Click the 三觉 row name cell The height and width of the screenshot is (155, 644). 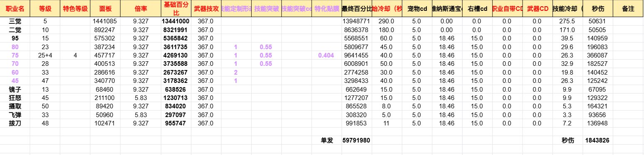pyautogui.click(x=15, y=21)
